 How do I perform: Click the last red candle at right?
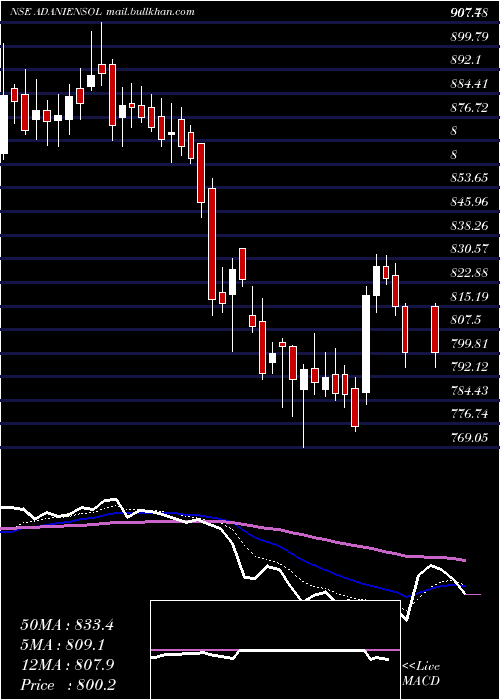[x=435, y=329]
